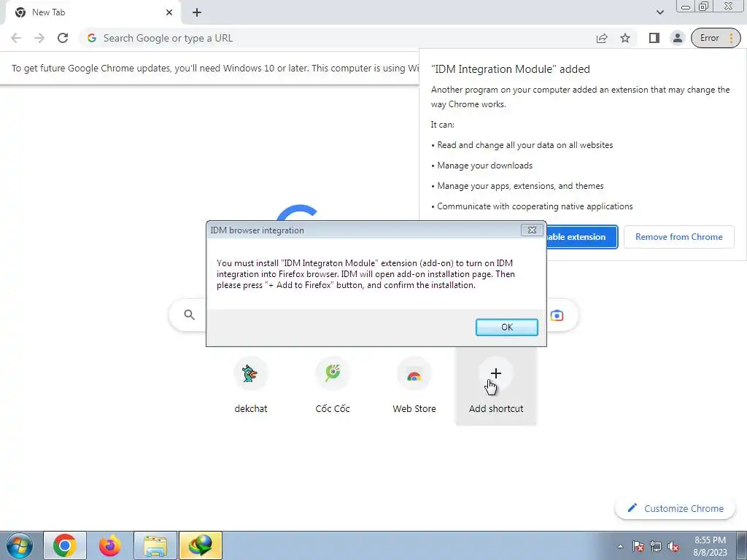Click the muted volume tray icon

click(x=673, y=546)
